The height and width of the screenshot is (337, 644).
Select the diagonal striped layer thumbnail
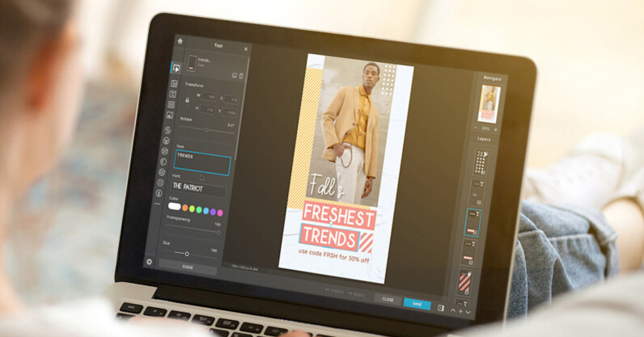click(x=465, y=281)
